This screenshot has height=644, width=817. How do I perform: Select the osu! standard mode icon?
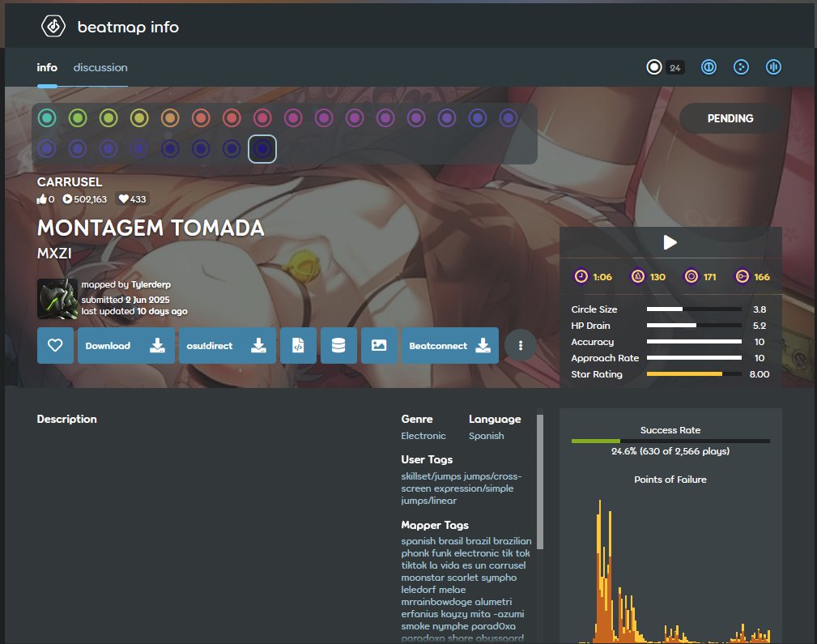(x=654, y=67)
